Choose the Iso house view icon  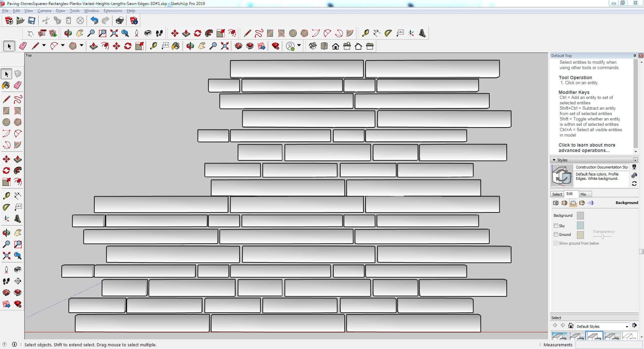[312, 46]
